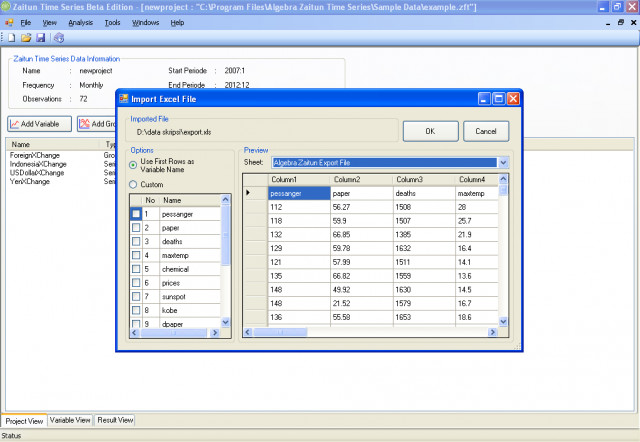Open the Sheet dropdown list
Screen dimensions: 640x442
click(x=503, y=162)
